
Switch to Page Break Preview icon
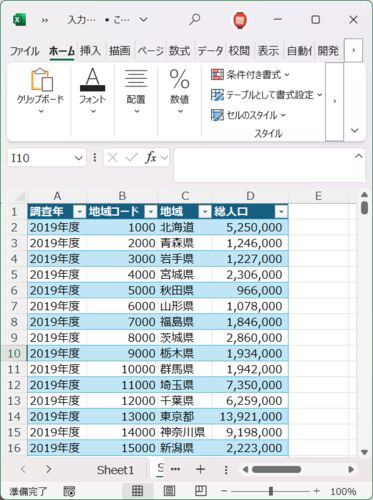200,491
